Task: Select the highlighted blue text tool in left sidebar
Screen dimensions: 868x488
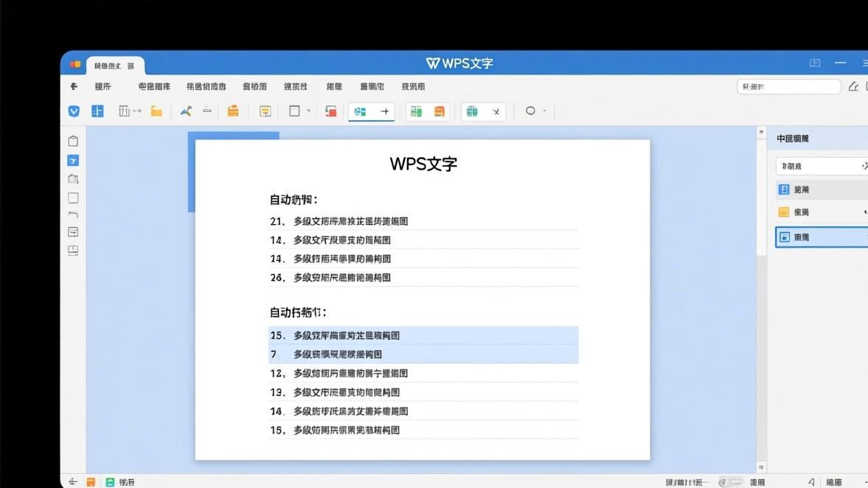Action: click(x=73, y=161)
